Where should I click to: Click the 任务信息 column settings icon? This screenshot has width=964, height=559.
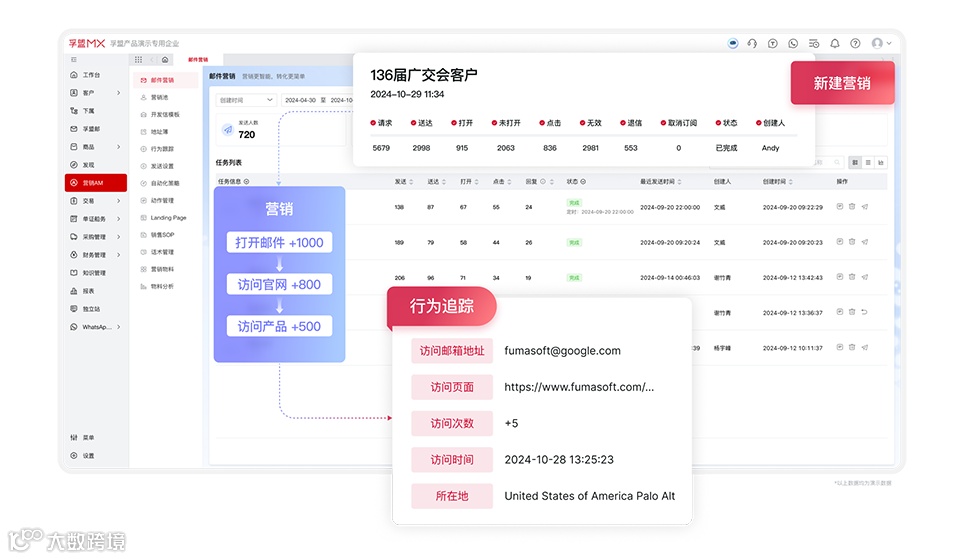247,181
